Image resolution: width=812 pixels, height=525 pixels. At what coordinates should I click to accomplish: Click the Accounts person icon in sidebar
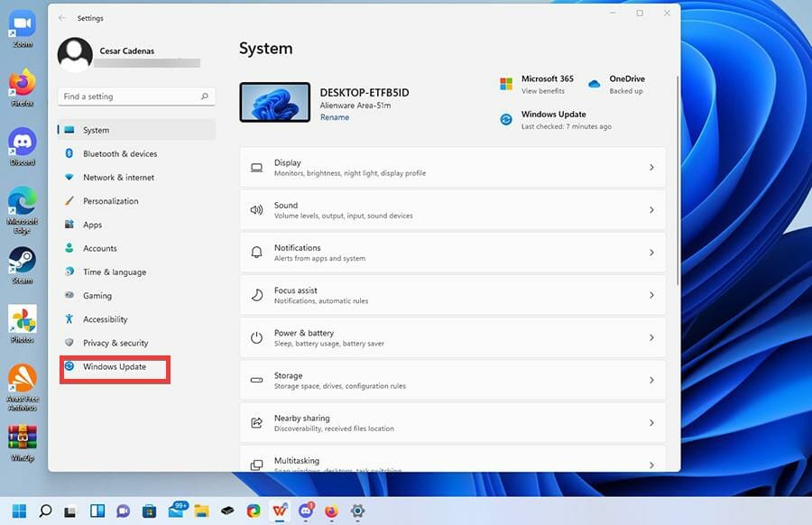pos(69,248)
